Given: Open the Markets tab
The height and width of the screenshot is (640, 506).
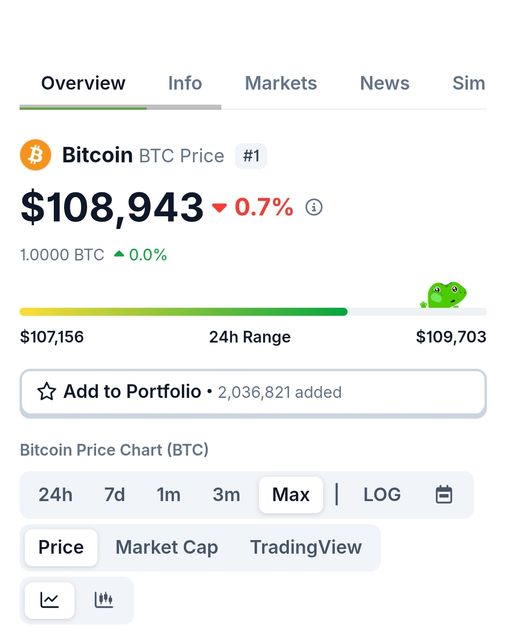Looking at the screenshot, I should 281,83.
